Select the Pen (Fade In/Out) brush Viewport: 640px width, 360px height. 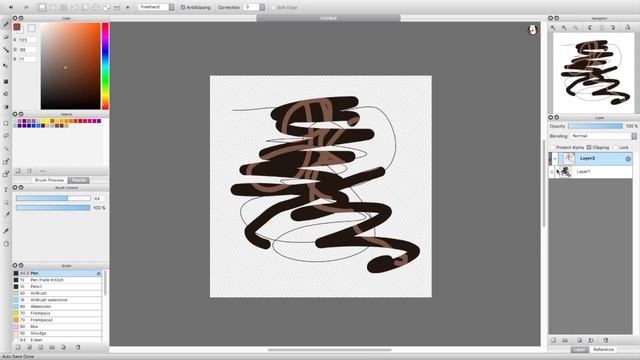[x=57, y=280]
